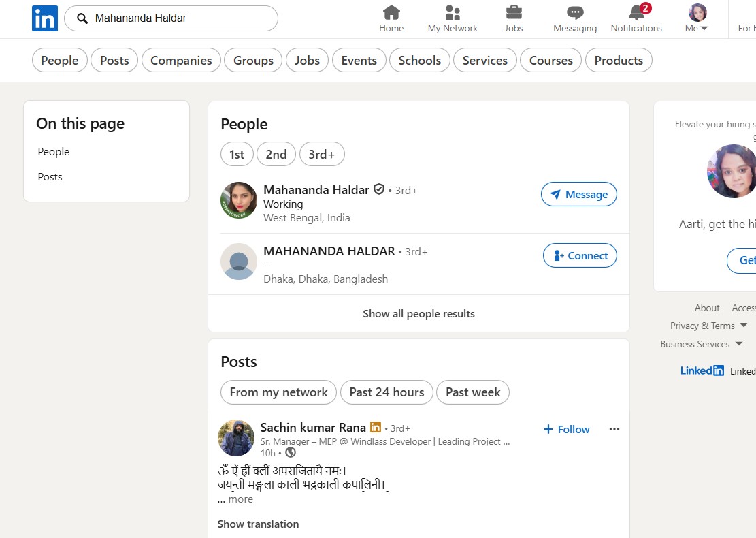Open the Notifications bell icon
Screen dimensions: 756x538
click(x=636, y=13)
